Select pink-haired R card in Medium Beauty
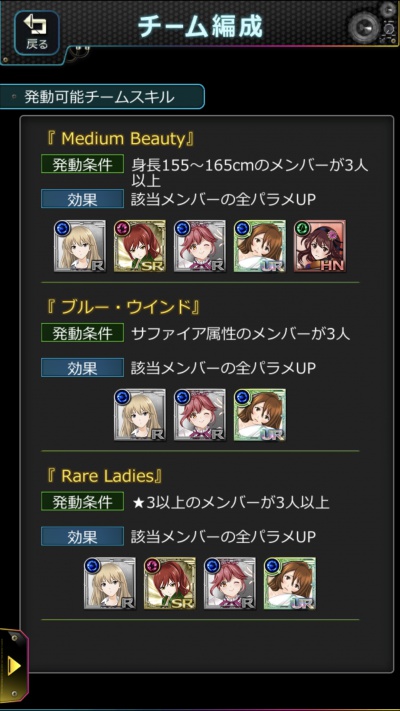400x711 pixels. tap(200, 246)
